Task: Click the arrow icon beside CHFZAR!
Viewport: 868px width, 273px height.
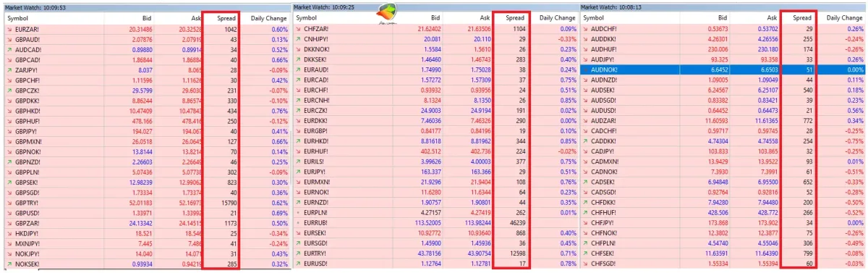Action: 299,29
